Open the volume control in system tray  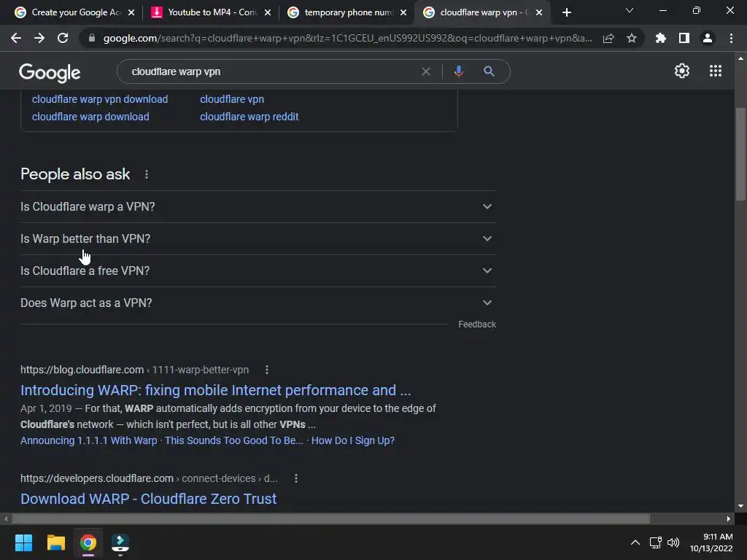click(x=673, y=542)
